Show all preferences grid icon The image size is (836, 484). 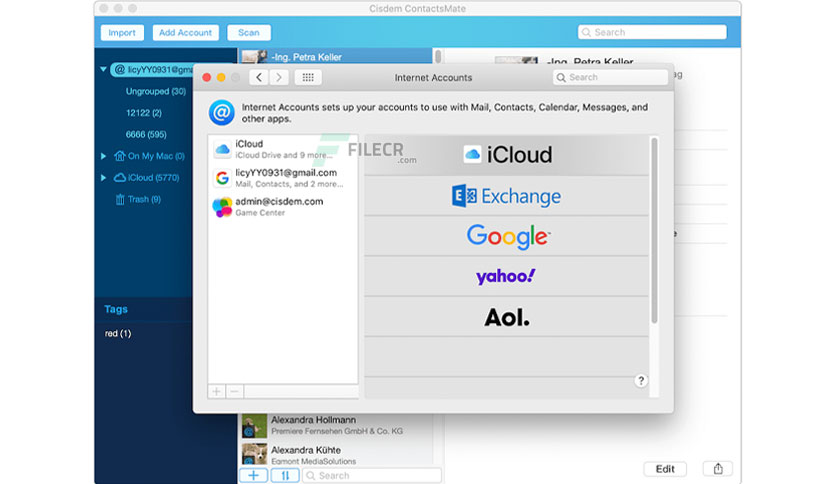tap(308, 77)
